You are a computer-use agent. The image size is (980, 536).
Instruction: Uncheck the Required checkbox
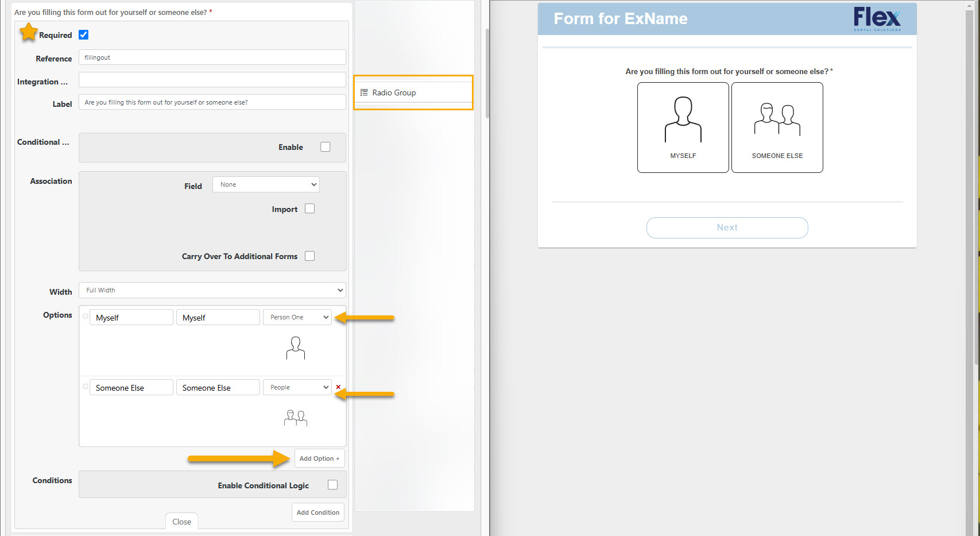click(x=83, y=34)
